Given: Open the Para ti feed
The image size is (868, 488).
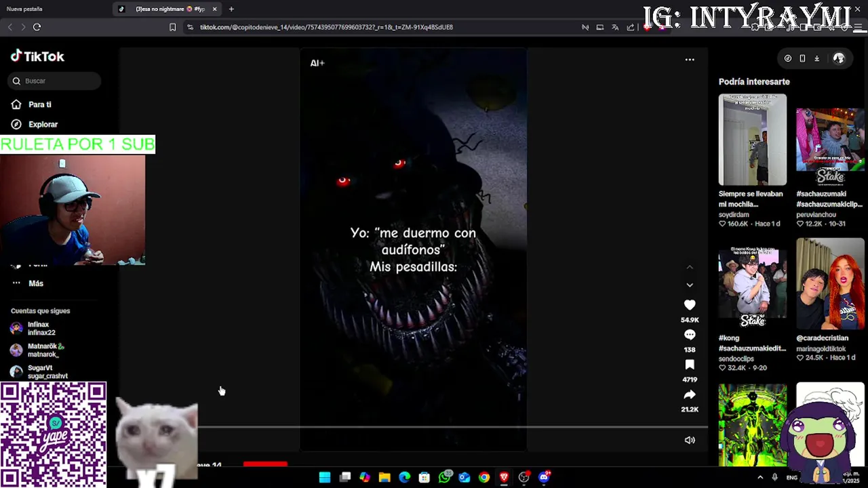Looking at the screenshot, I should 40,104.
